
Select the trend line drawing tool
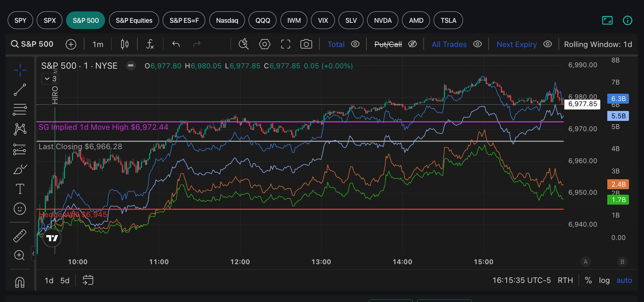[20, 90]
